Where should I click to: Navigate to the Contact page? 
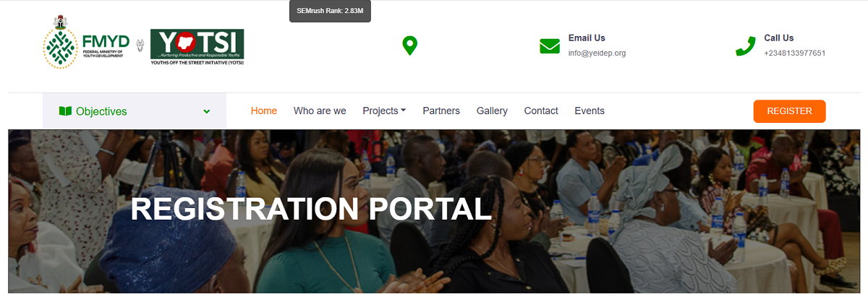(541, 111)
